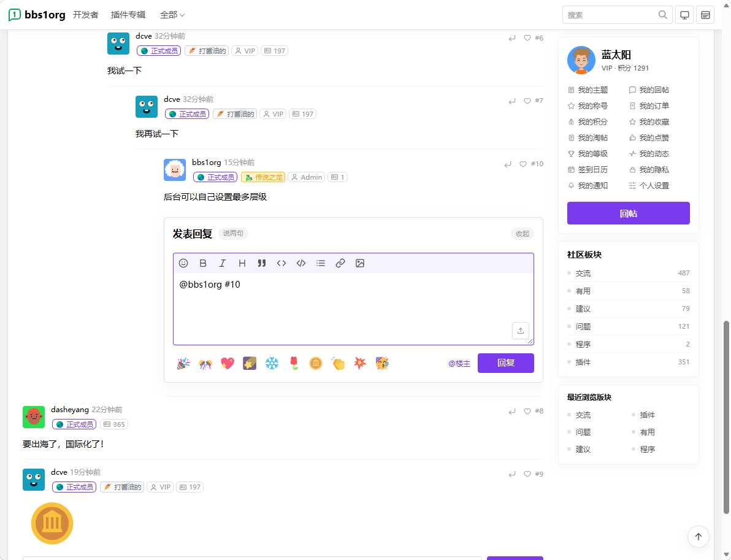Collapse the reply box with 收起
Screen dimensions: 731x560
[x=522, y=234]
